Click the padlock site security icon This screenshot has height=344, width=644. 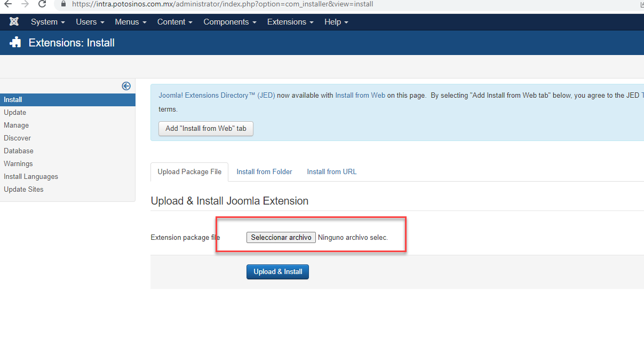click(x=64, y=4)
